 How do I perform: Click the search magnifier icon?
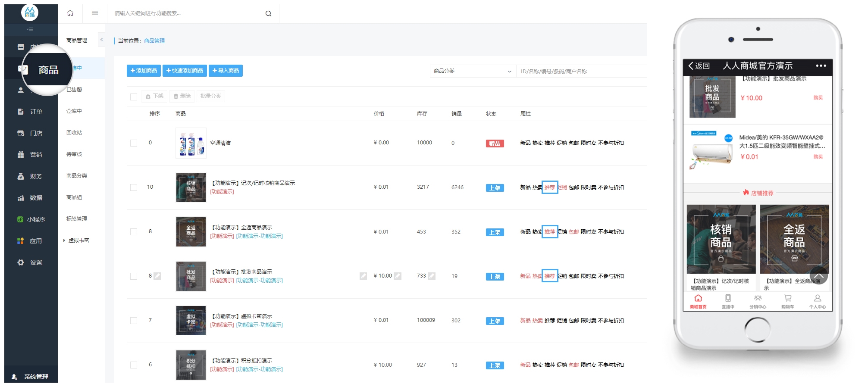coord(268,14)
